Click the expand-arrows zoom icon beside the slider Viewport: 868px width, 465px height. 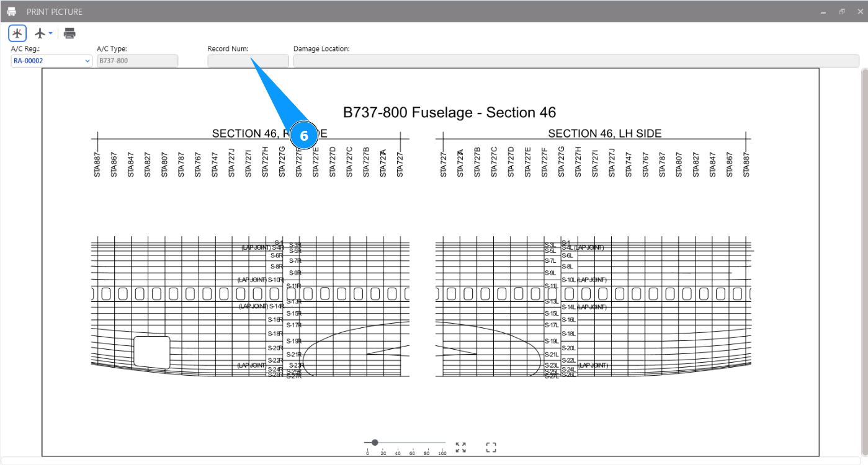[460, 448]
